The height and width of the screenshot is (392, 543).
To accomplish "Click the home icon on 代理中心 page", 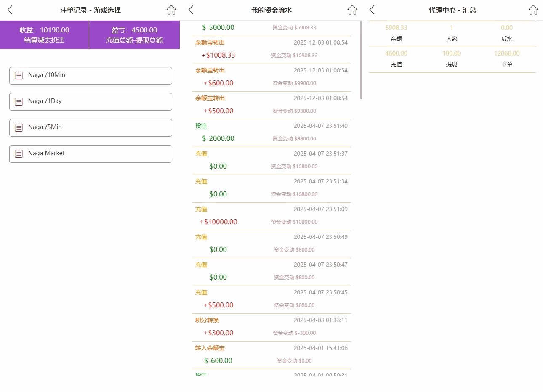I will [533, 9].
